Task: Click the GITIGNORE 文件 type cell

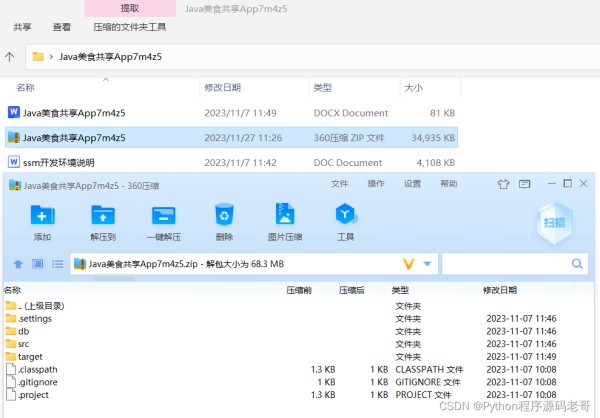Action: (428, 382)
